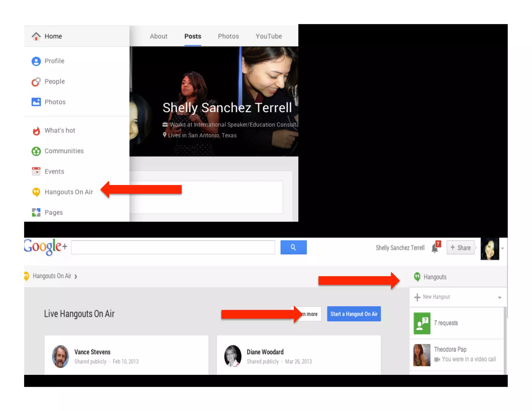The height and width of the screenshot is (411, 532).
Task: Click the What's hot flame icon
Action: [36, 131]
